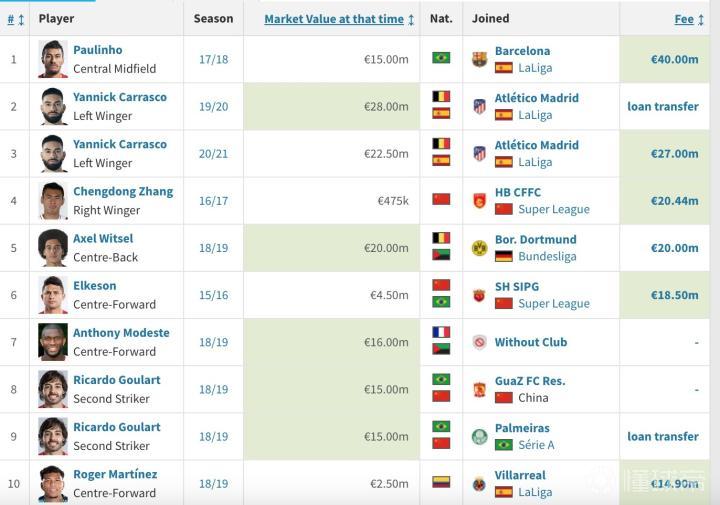Click the Without Club icon
This screenshot has width=720, height=505.
click(x=480, y=342)
